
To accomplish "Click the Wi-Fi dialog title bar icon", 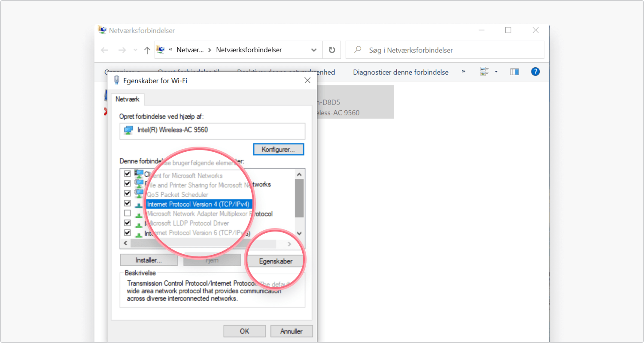I will pyautogui.click(x=116, y=80).
